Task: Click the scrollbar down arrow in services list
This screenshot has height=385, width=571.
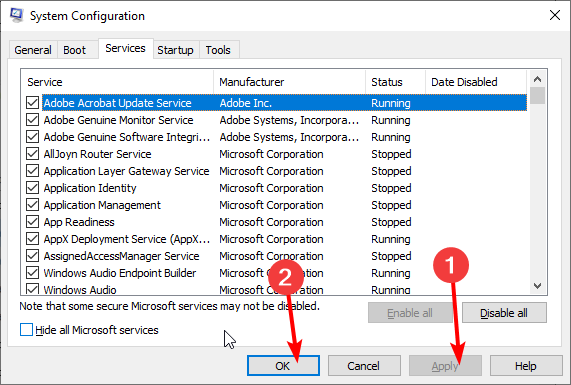Action: tap(537, 286)
